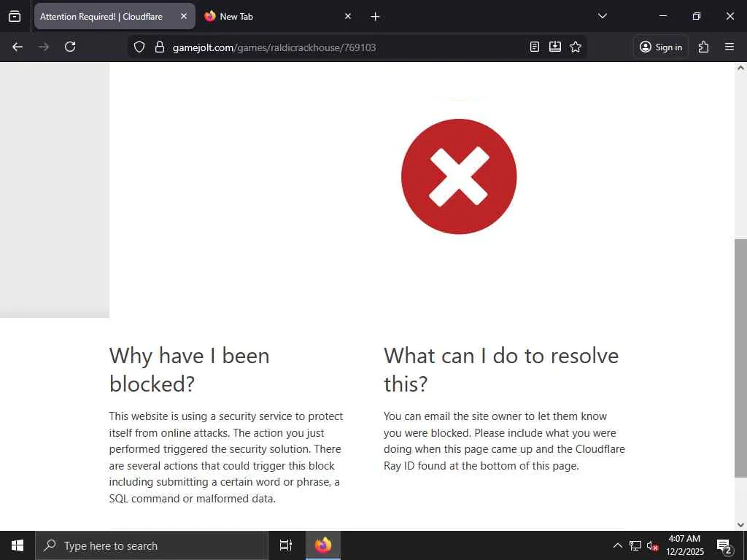Click scrollbar up arrow
The height and width of the screenshot is (560, 747).
coord(740,68)
